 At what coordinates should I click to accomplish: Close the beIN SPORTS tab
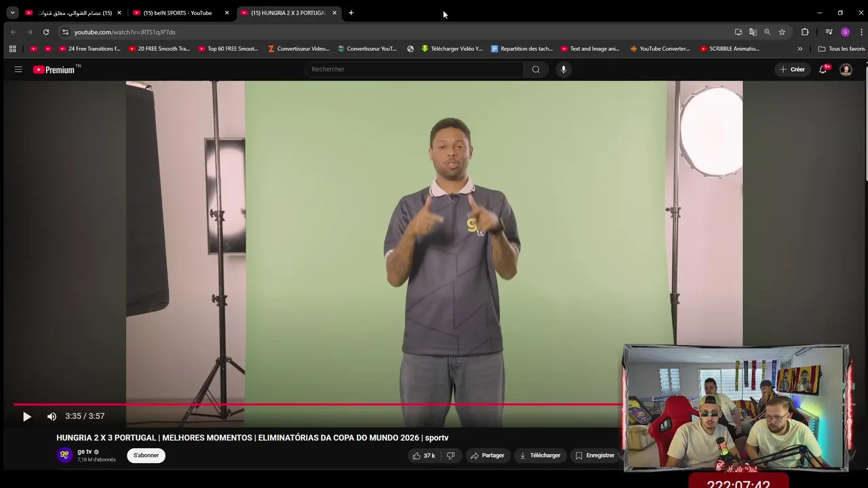coord(226,13)
